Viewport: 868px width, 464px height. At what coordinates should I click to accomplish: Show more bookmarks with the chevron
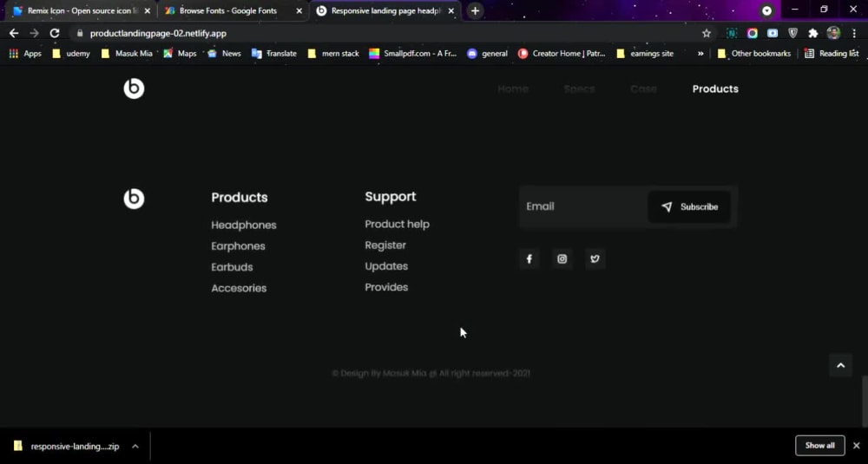point(700,54)
